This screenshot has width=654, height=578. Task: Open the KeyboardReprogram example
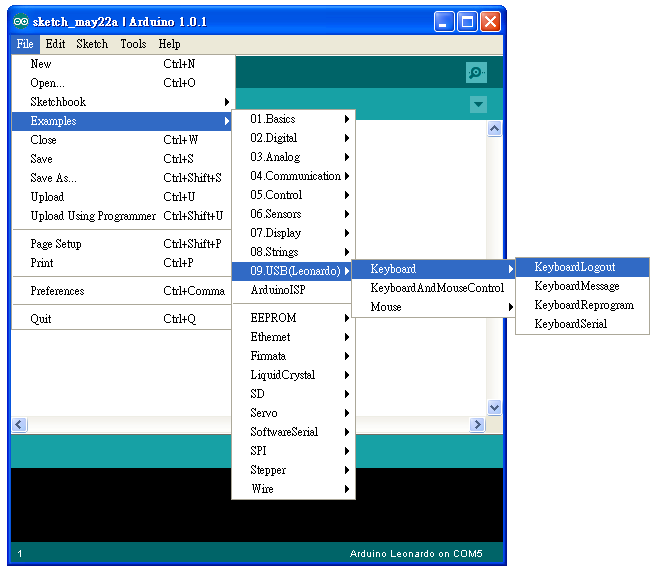coord(583,305)
